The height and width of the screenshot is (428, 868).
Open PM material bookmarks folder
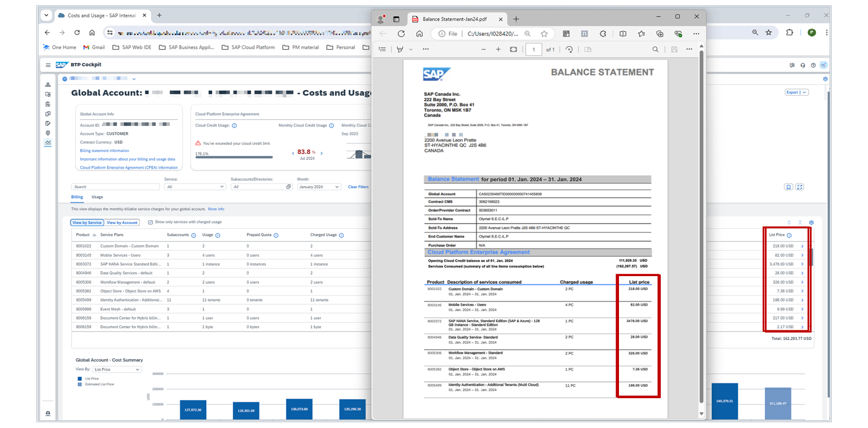coord(301,47)
